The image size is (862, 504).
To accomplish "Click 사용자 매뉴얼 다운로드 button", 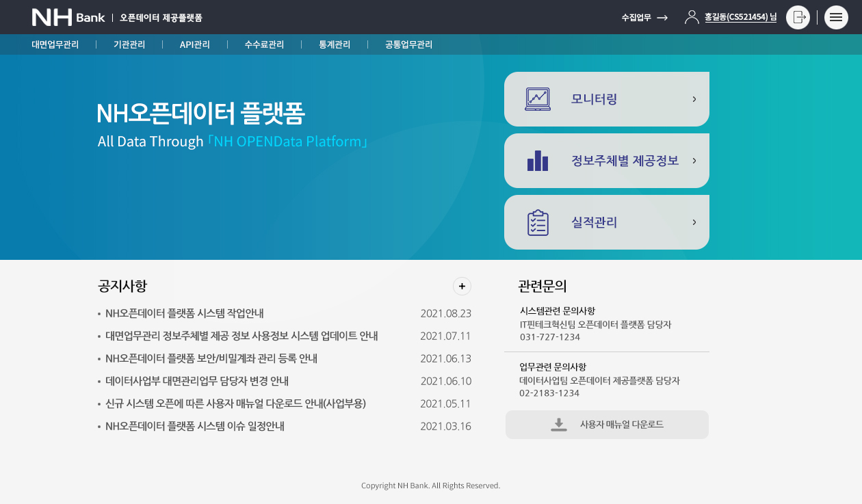I will pyautogui.click(x=607, y=425).
